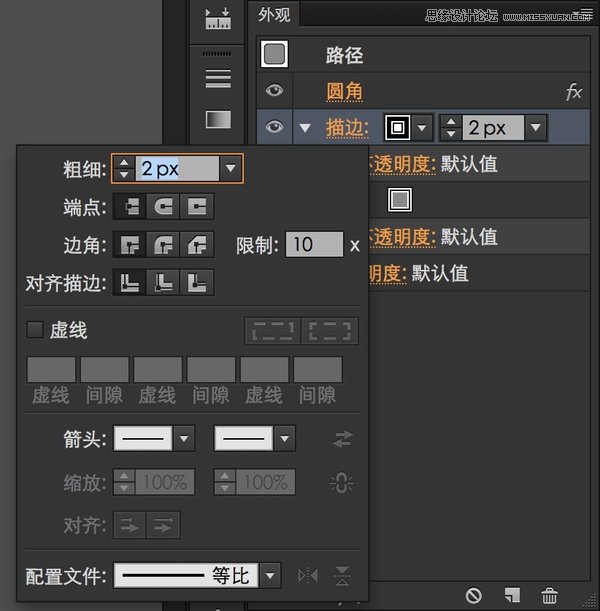Click the start arrowhead preview box
Image resolution: width=600 pixels, height=611 pixels.
pos(143,438)
